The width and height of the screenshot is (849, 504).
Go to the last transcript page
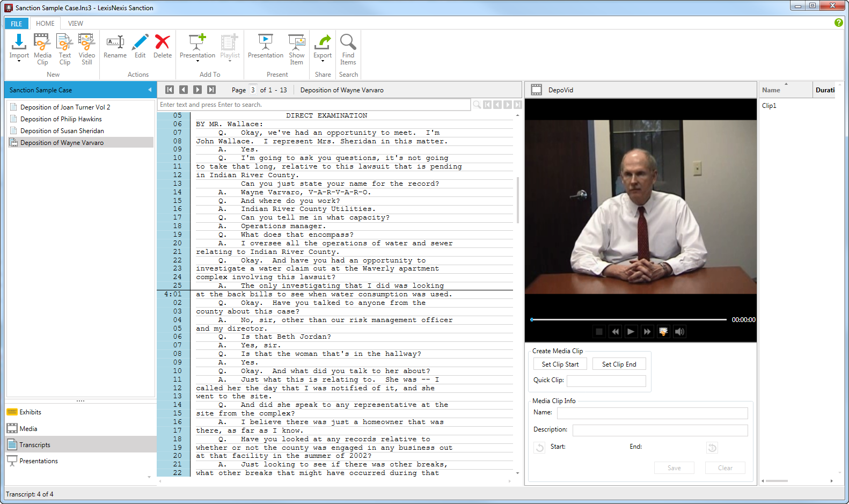pyautogui.click(x=211, y=90)
